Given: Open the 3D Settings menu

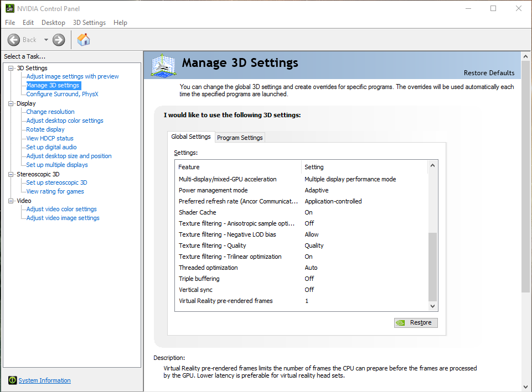Looking at the screenshot, I should pyautogui.click(x=89, y=23).
